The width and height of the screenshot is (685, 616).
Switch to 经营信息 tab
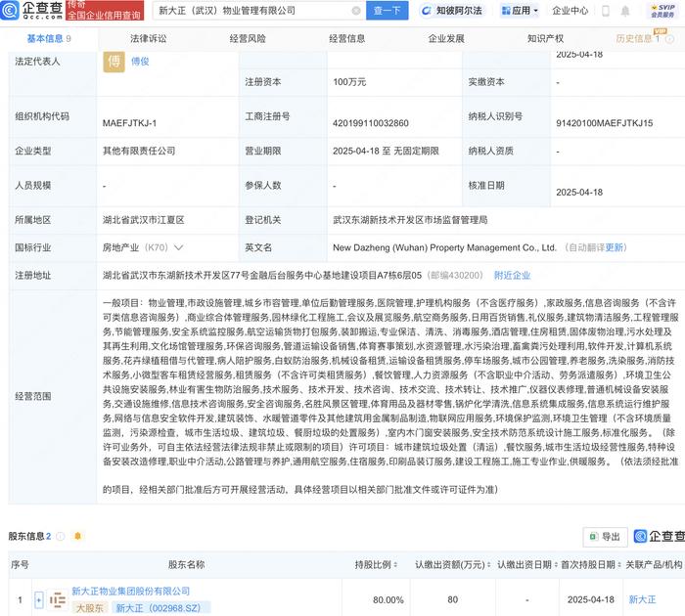click(x=346, y=39)
